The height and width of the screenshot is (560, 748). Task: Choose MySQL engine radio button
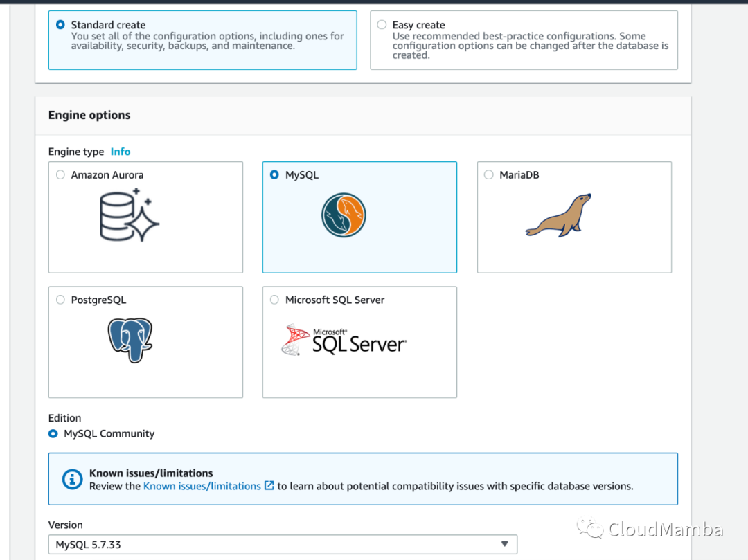click(274, 175)
